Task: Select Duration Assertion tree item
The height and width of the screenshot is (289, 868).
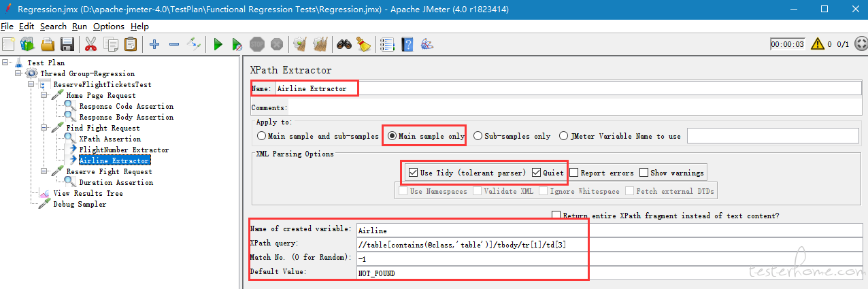Action: click(x=116, y=182)
